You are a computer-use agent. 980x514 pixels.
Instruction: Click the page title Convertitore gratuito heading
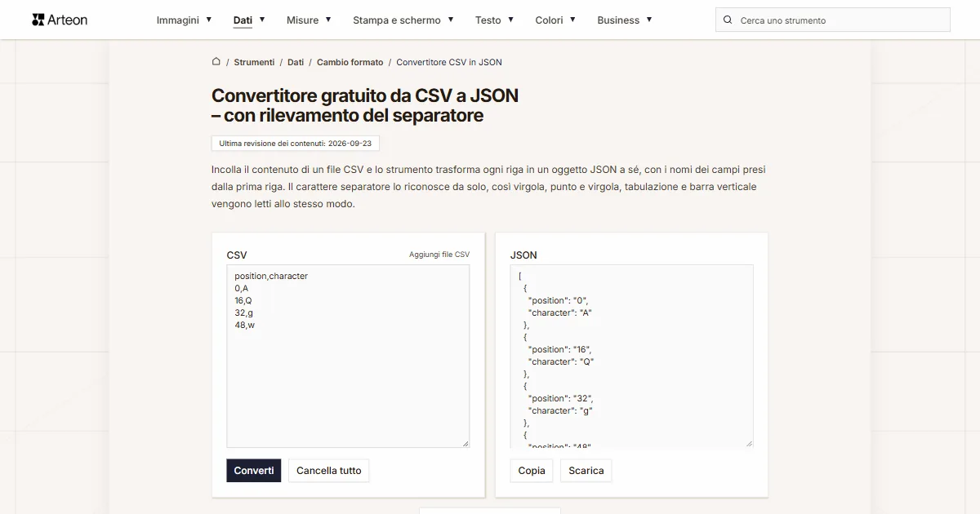point(365,105)
